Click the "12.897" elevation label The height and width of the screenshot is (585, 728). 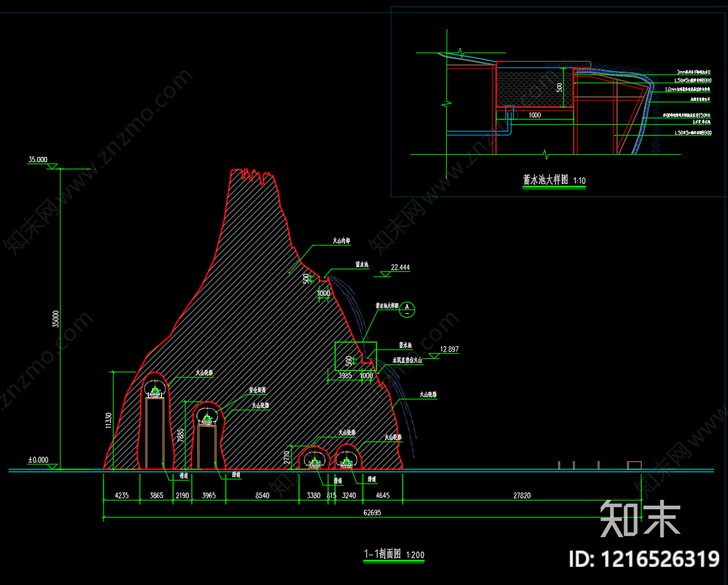[x=449, y=349]
